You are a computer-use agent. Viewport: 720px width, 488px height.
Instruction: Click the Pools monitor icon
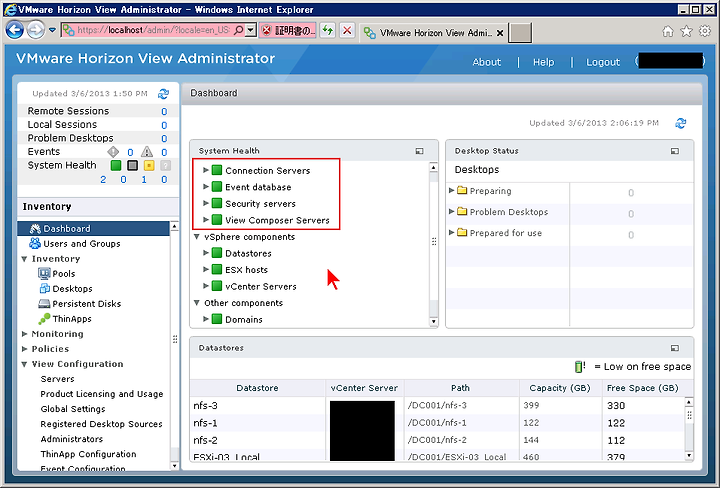pos(44,274)
